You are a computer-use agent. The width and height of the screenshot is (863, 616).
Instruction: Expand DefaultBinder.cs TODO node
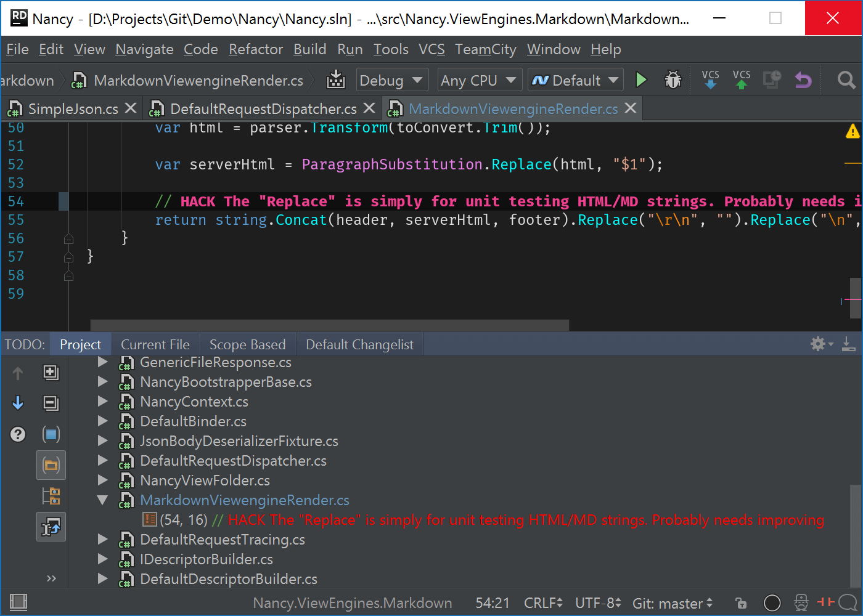point(102,421)
